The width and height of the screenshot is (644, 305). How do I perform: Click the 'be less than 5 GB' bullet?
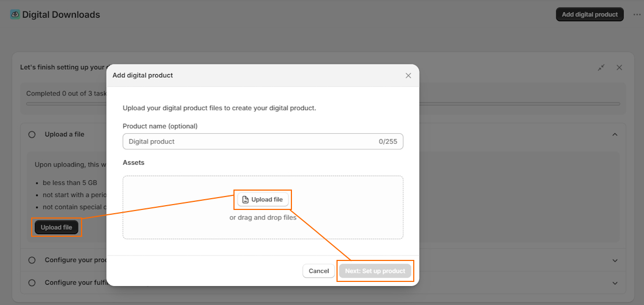point(70,183)
